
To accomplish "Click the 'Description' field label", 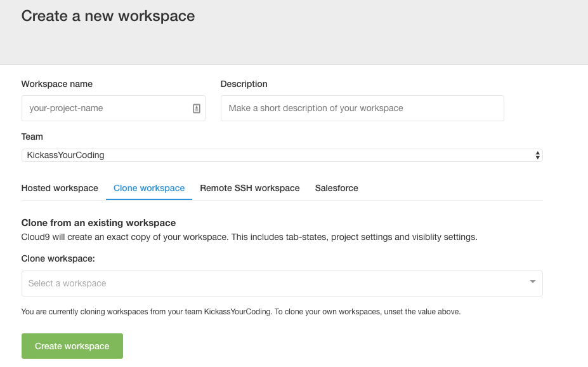I will pyautogui.click(x=244, y=84).
